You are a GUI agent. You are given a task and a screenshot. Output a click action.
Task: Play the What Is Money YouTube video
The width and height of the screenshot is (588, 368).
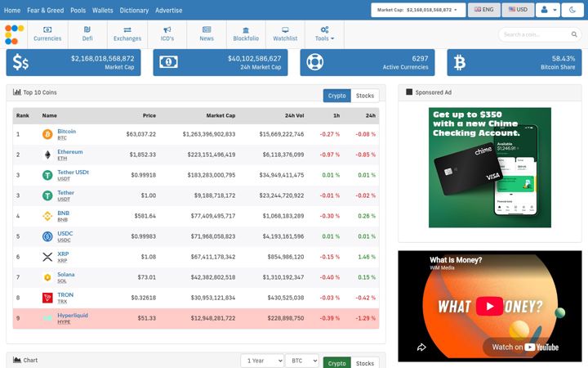489,306
